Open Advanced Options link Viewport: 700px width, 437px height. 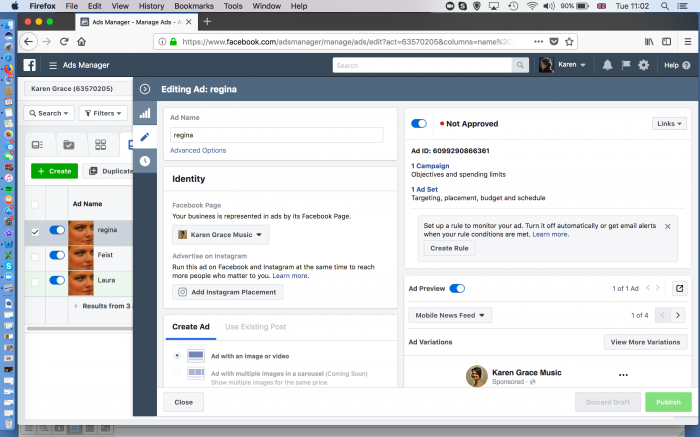tap(198, 150)
